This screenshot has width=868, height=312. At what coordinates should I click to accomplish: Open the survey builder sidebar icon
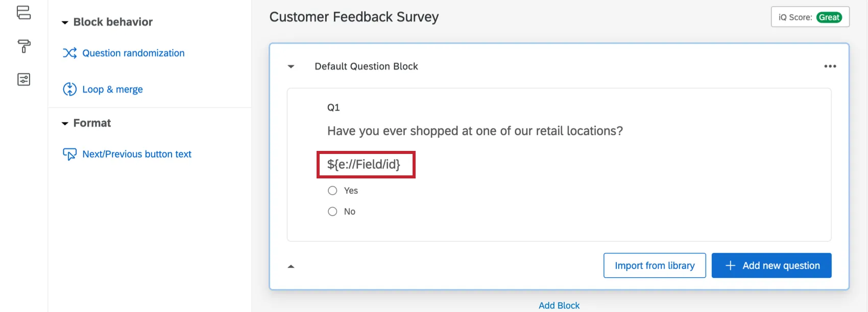coord(23,13)
